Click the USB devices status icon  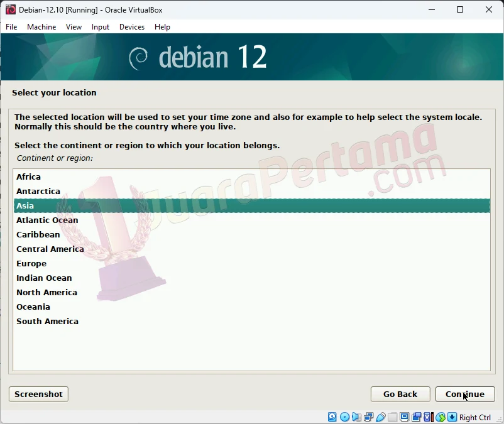pos(381,416)
